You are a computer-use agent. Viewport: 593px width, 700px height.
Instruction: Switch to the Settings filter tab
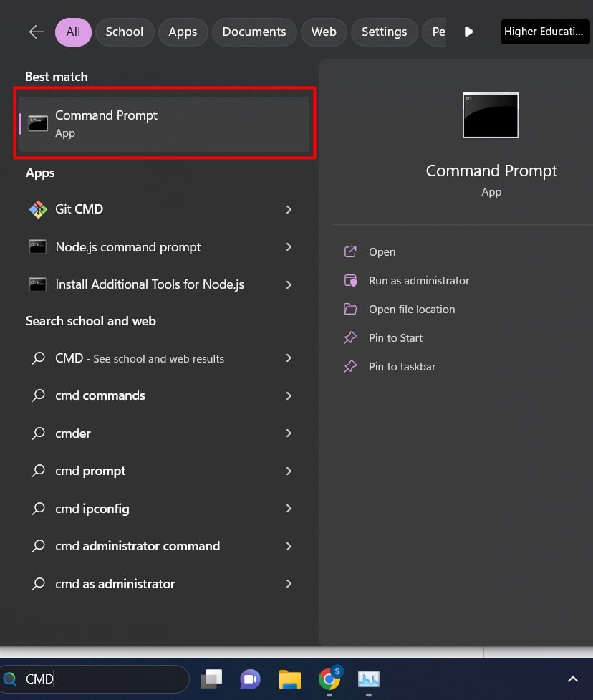coord(384,32)
